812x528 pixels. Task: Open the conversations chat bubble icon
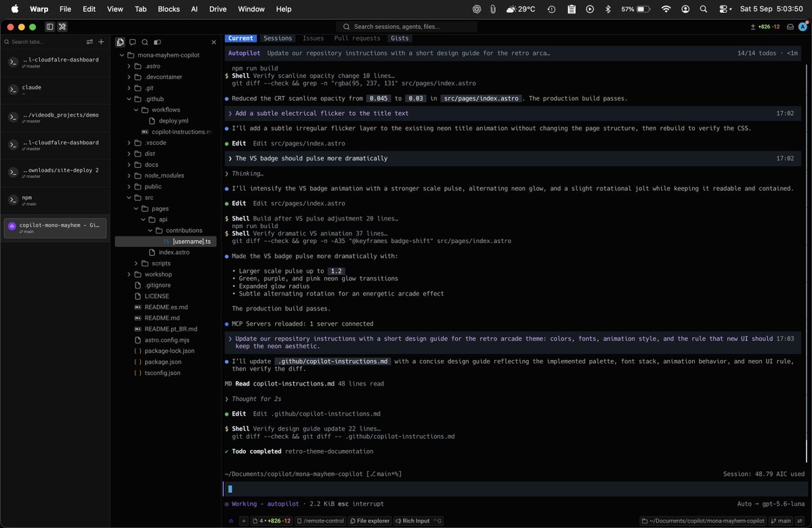(x=133, y=42)
